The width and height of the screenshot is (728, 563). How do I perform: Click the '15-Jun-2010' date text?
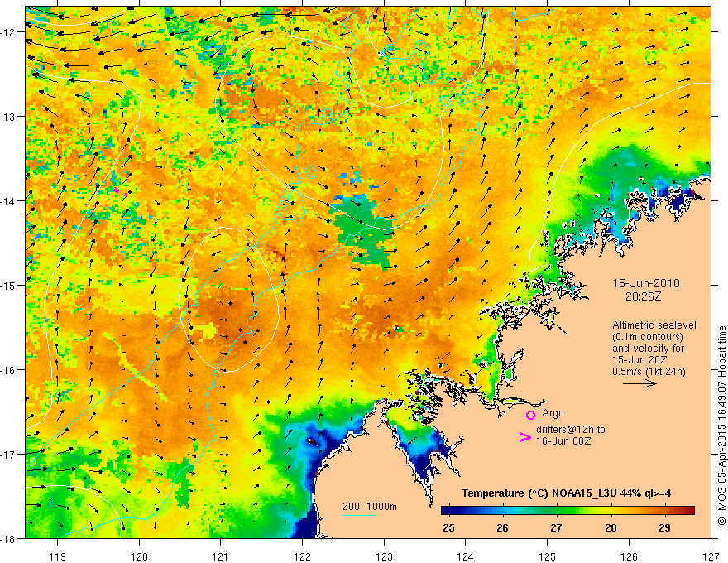[646, 283]
